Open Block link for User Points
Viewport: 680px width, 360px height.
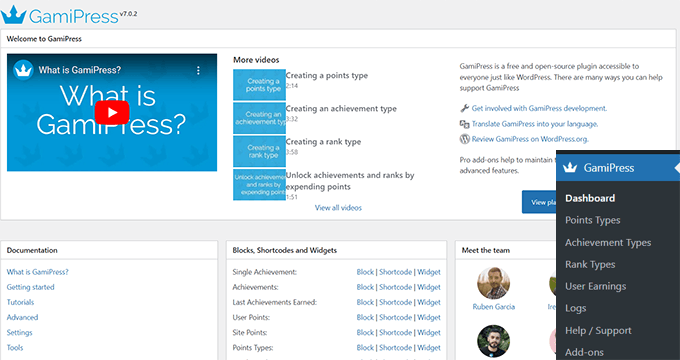click(x=365, y=317)
